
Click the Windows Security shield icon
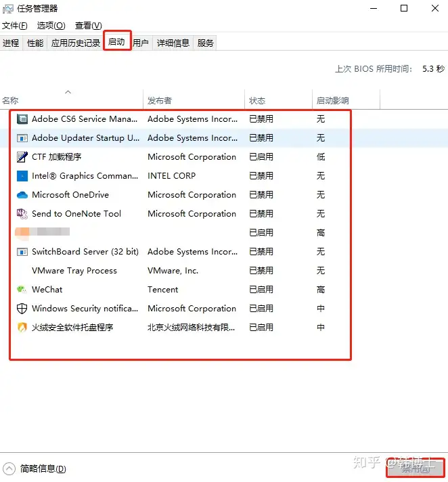pos(22,308)
